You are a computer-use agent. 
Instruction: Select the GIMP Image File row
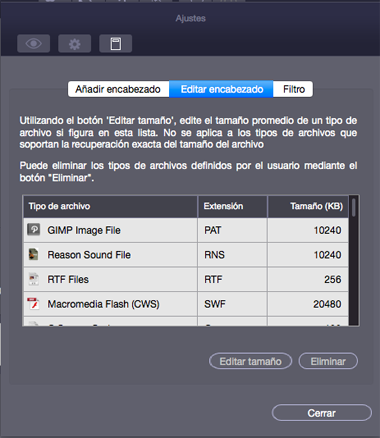186,230
